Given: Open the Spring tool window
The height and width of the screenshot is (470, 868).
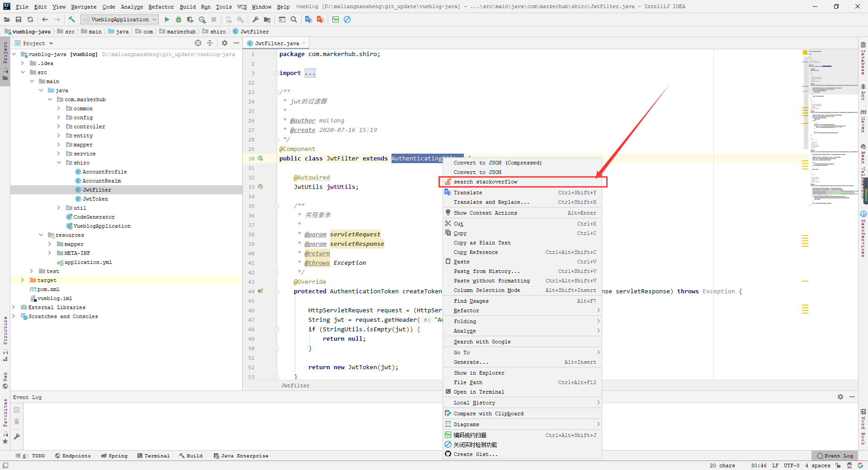Looking at the screenshot, I should (x=114, y=456).
